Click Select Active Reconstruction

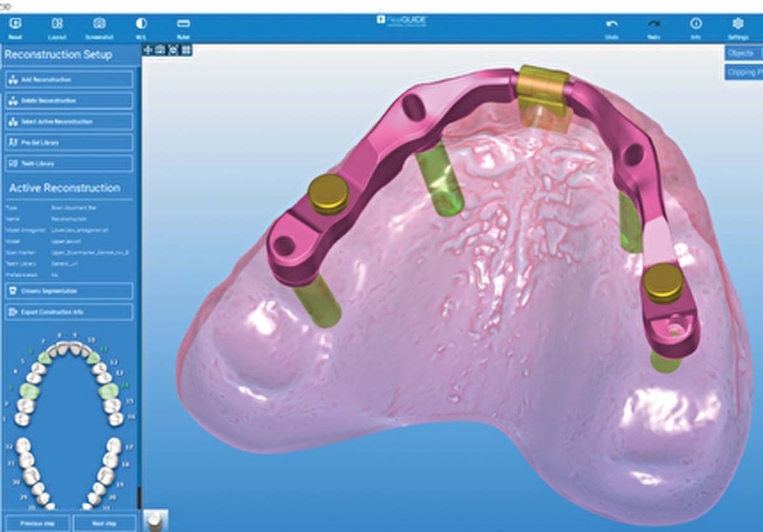[x=69, y=121]
